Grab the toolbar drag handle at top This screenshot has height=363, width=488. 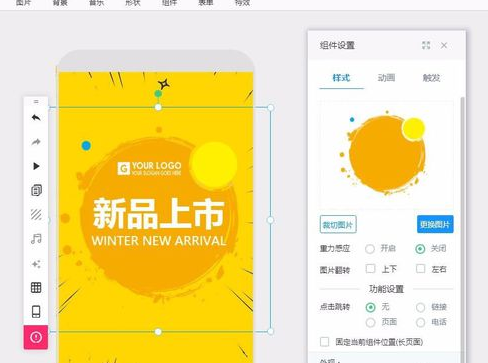coord(36,101)
